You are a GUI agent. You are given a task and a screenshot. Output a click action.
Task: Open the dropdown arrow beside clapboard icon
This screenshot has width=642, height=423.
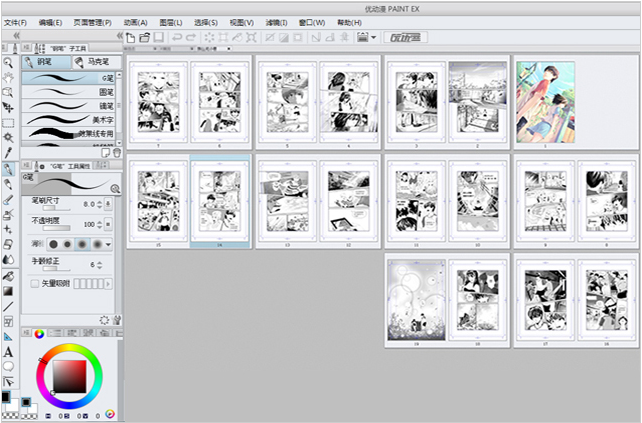point(373,38)
